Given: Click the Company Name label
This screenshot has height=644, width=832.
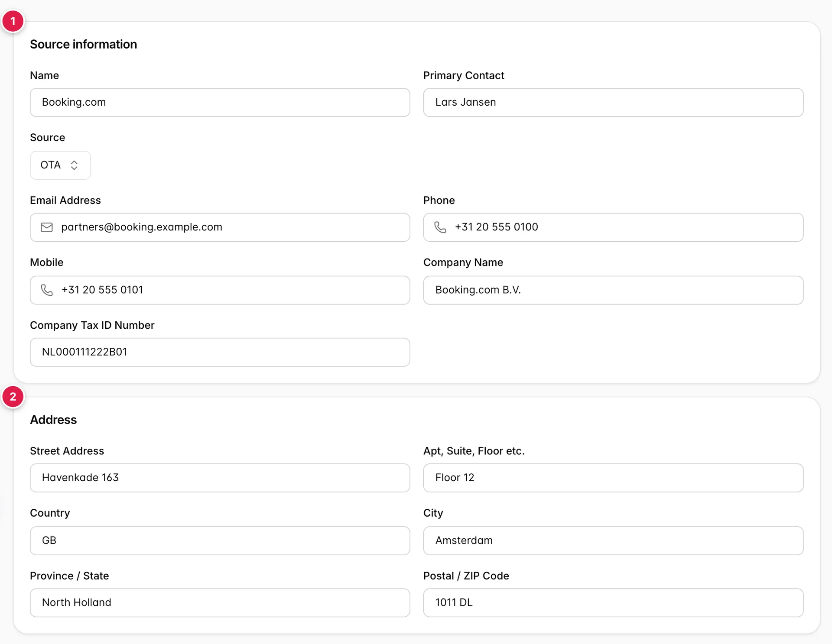Looking at the screenshot, I should click(x=463, y=262).
